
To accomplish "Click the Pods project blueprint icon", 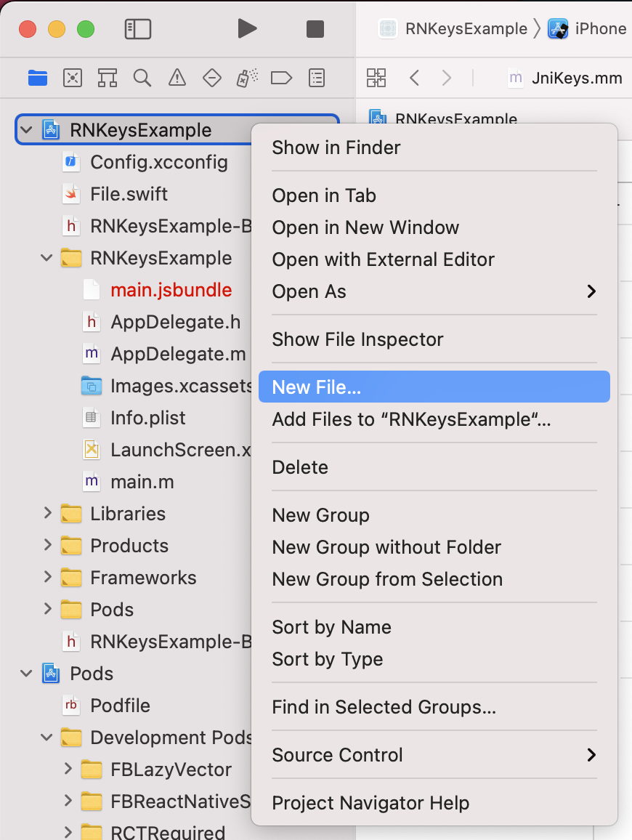I will click(50, 673).
